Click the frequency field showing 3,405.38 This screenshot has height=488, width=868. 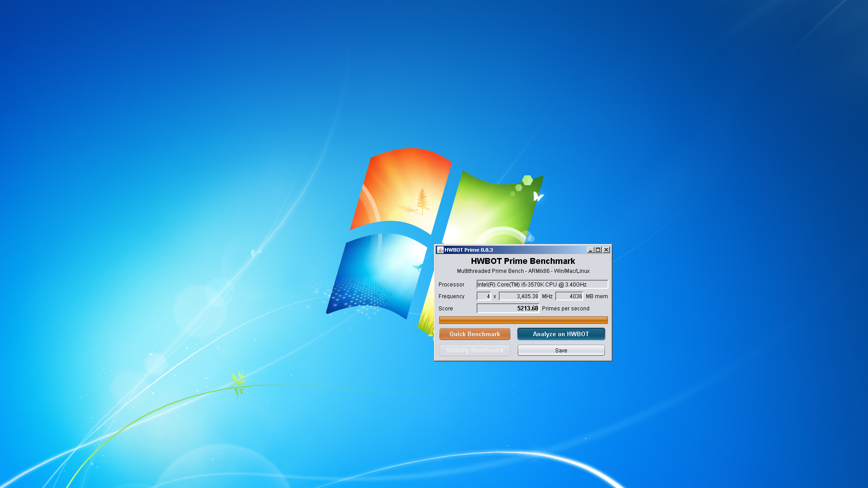coord(519,296)
